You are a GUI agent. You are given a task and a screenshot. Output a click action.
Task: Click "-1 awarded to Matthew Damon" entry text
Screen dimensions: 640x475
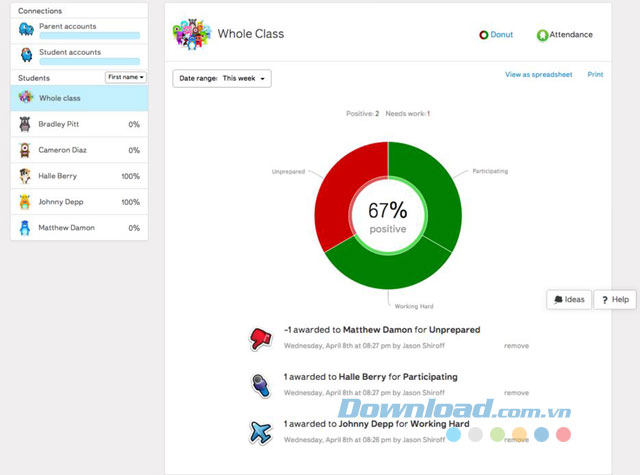coord(382,330)
